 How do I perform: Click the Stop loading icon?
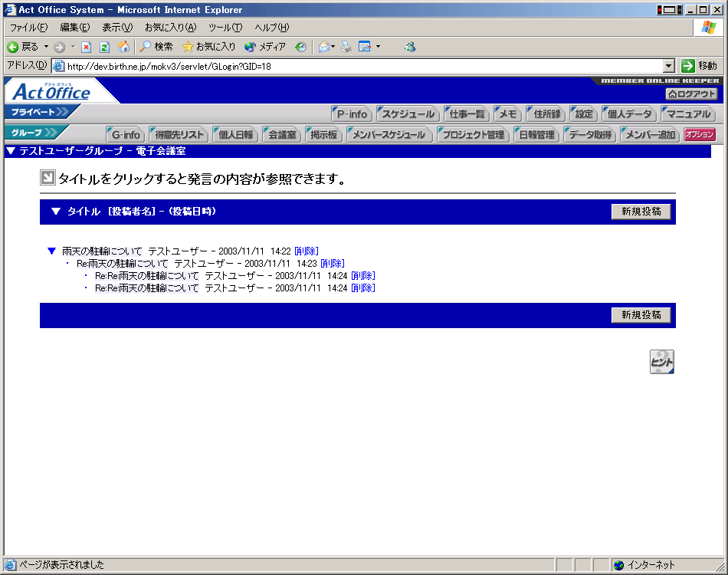[x=87, y=47]
